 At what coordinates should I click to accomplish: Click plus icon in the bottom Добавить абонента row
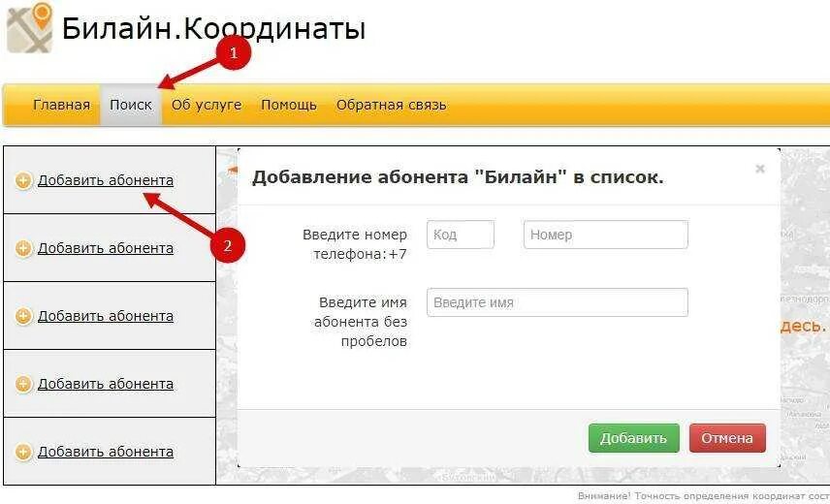[x=23, y=453]
